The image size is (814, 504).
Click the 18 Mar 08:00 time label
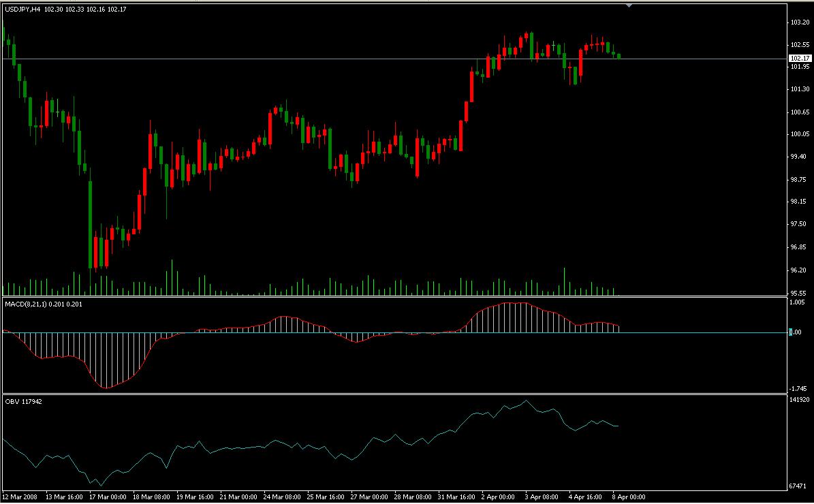[x=151, y=497]
